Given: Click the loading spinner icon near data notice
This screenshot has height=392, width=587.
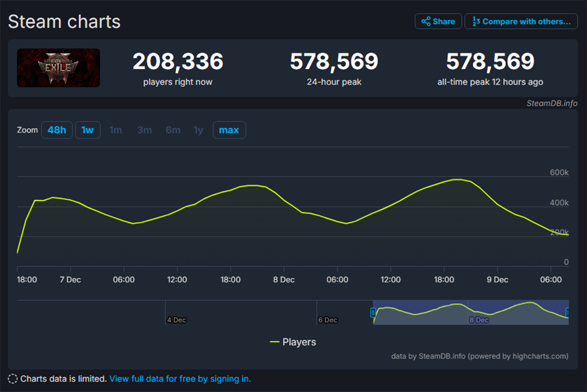Looking at the screenshot, I should (12, 378).
